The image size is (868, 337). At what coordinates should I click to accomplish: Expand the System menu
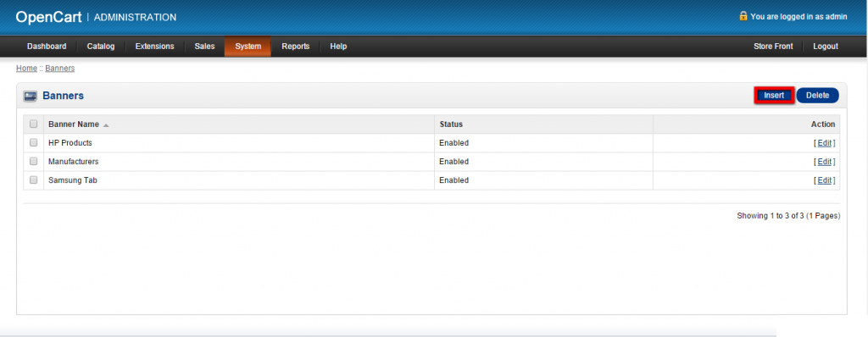(248, 47)
